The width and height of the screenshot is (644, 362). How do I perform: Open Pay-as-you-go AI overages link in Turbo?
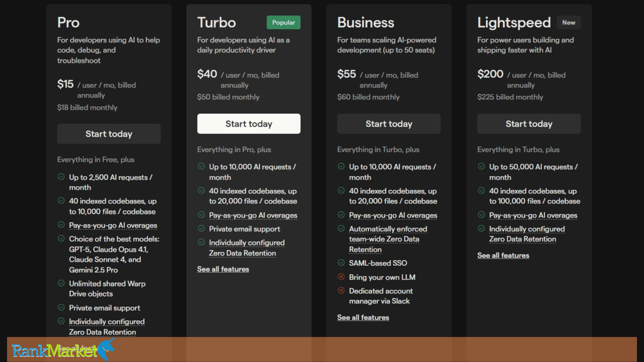pos(253,215)
